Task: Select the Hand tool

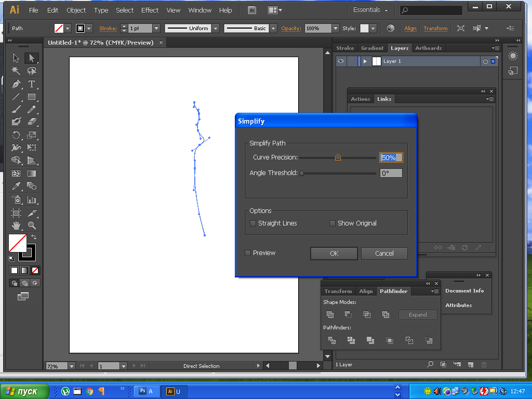Action: (x=16, y=225)
